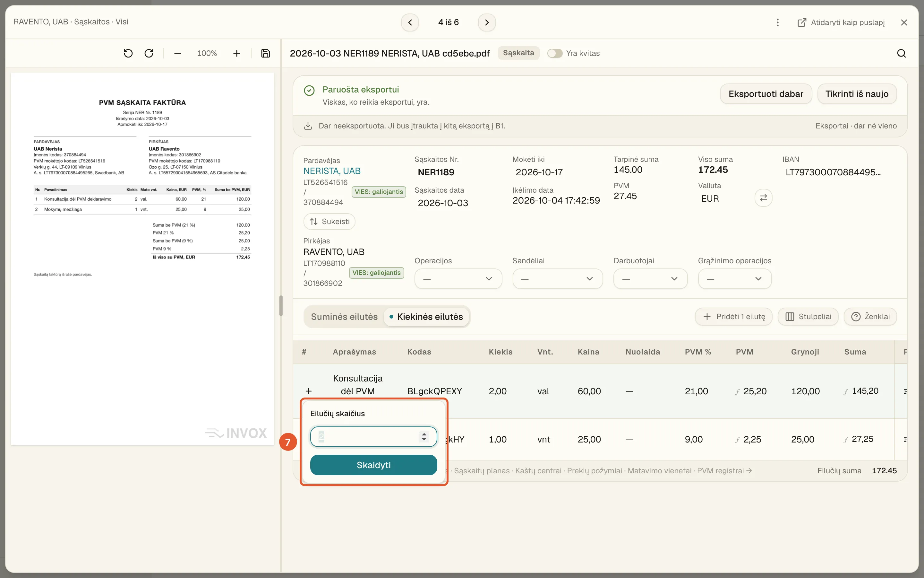Open Ženklai help legend
Viewport: 924px width, 578px height.
click(x=870, y=317)
